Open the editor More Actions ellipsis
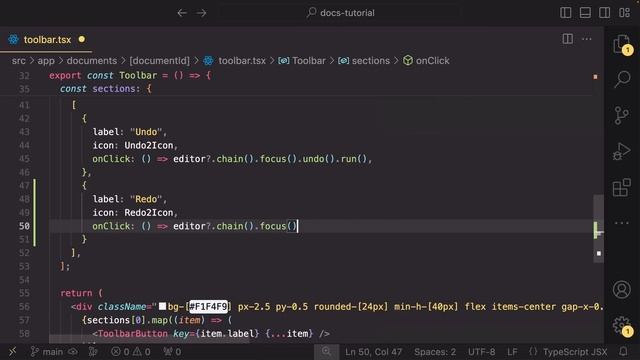 click(x=587, y=39)
